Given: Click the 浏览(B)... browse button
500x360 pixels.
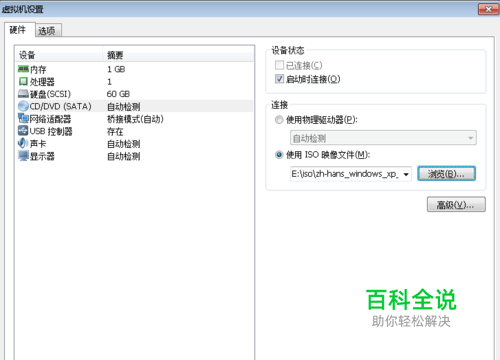Looking at the screenshot, I should tap(446, 174).
